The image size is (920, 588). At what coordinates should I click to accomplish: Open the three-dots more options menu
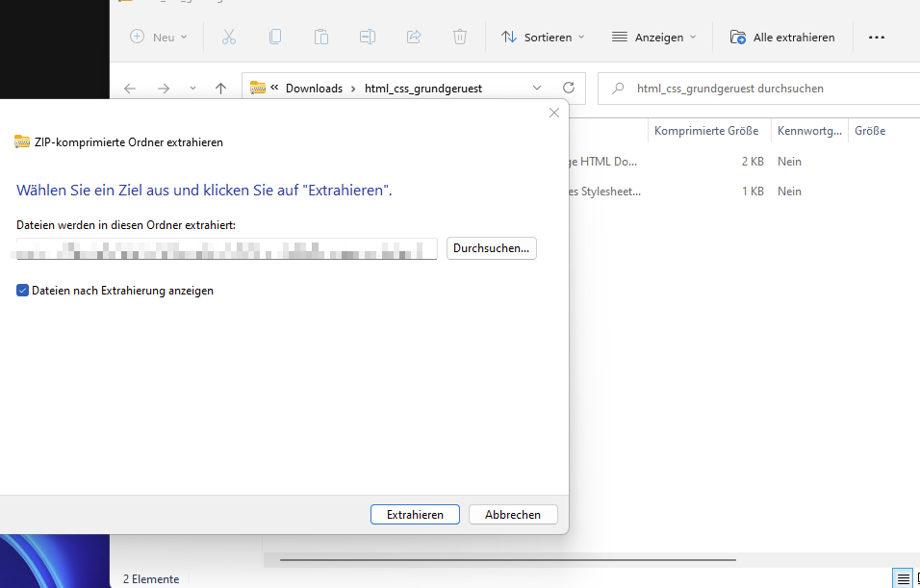876,37
